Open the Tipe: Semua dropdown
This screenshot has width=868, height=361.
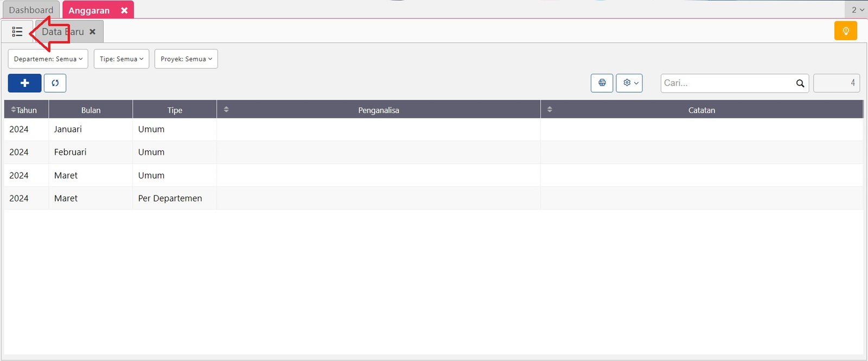(x=122, y=59)
